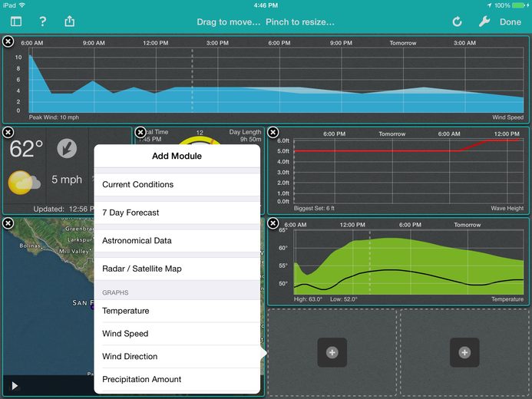Image resolution: width=532 pixels, height=399 pixels.
Task: Add the Temperature graph
Action: pyautogui.click(x=177, y=311)
